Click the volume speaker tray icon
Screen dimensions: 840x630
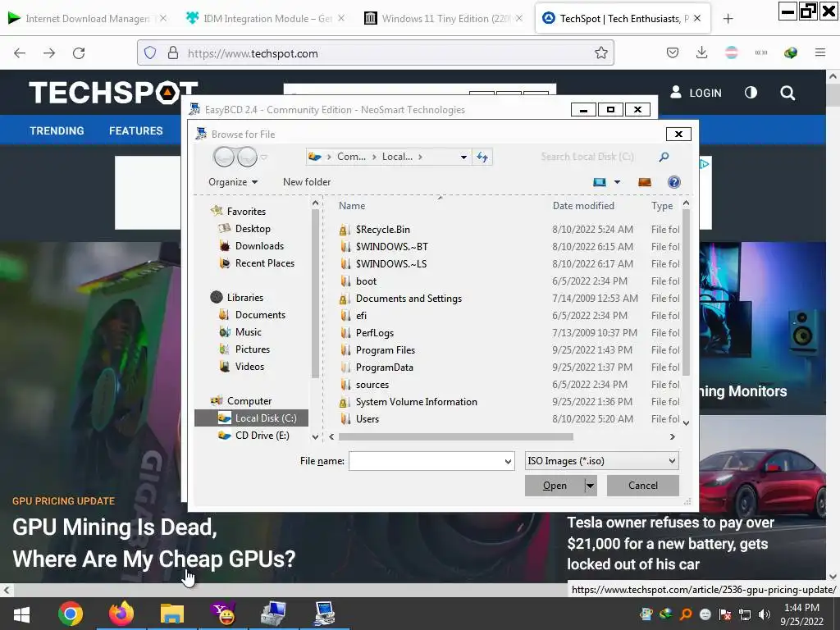(765, 614)
